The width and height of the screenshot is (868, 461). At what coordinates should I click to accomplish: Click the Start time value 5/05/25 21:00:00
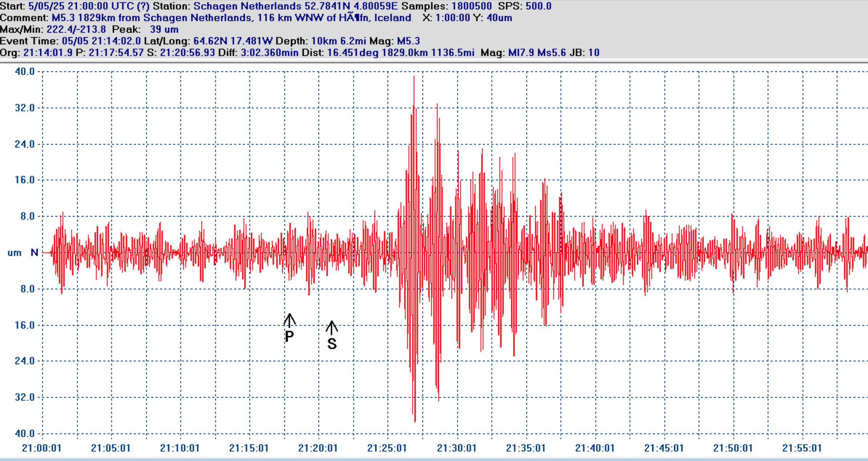[68, 6]
